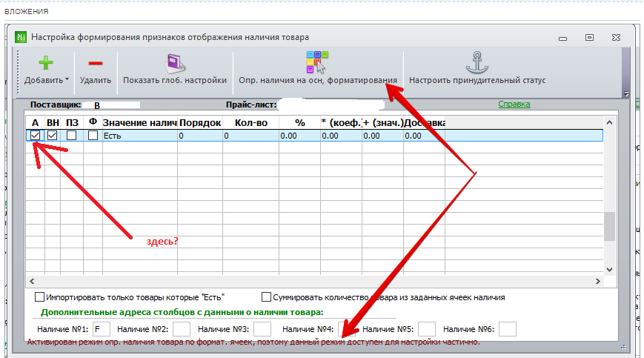This screenshot has height=358, width=644.
Task: Close the settings window
Action: 616,37
